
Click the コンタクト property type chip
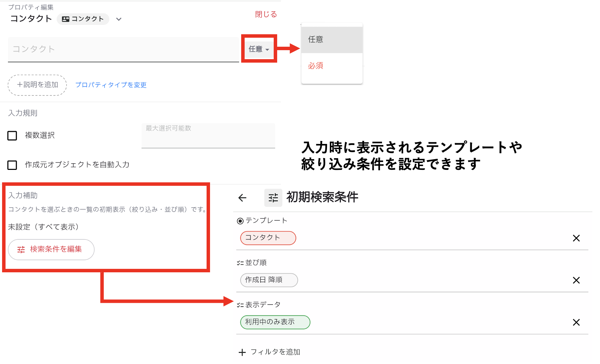click(83, 19)
